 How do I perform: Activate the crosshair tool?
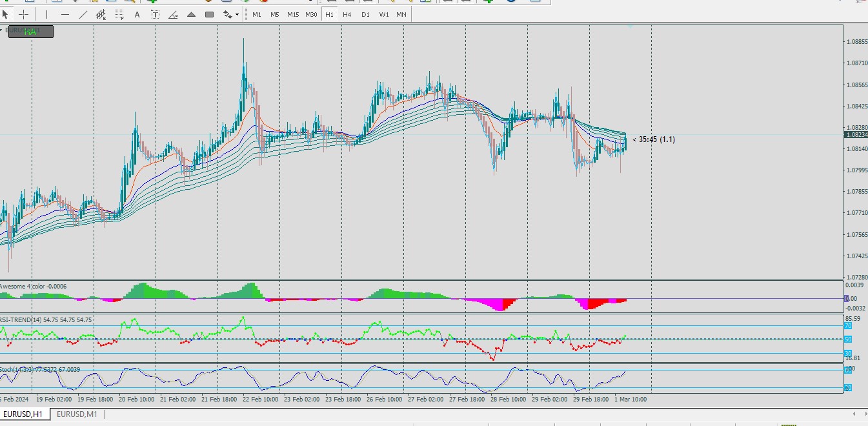click(24, 14)
